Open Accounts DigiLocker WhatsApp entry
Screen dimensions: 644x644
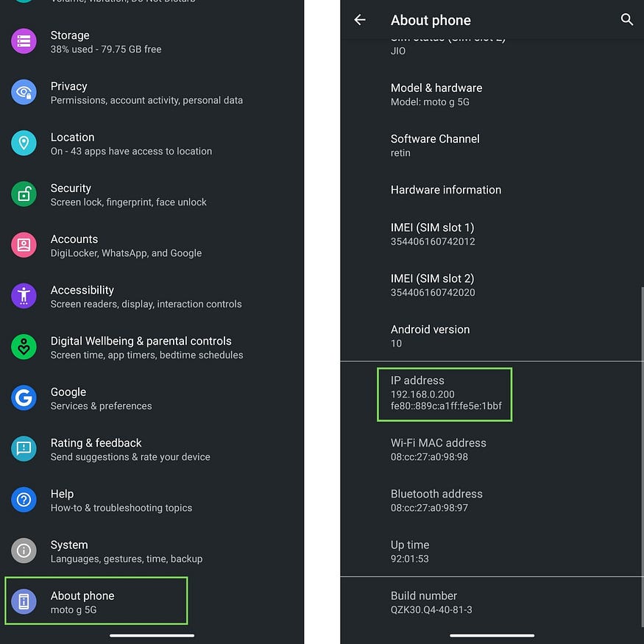pyautogui.click(x=152, y=245)
